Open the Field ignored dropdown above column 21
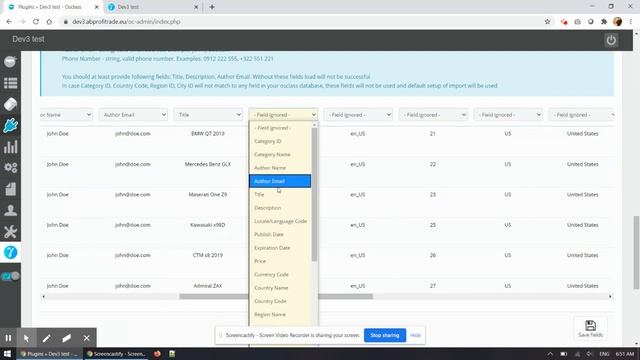640x360 pixels. point(433,115)
